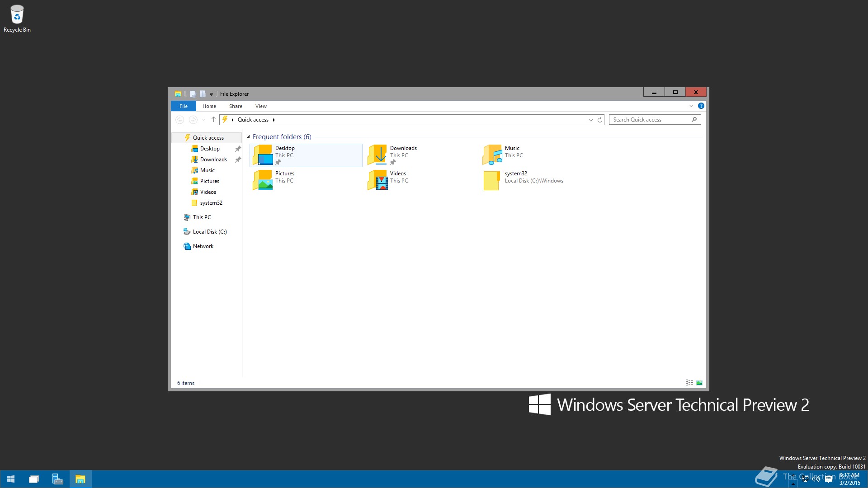Click the Network globe icon in sidebar
This screenshot has width=868, height=488.
click(x=187, y=246)
